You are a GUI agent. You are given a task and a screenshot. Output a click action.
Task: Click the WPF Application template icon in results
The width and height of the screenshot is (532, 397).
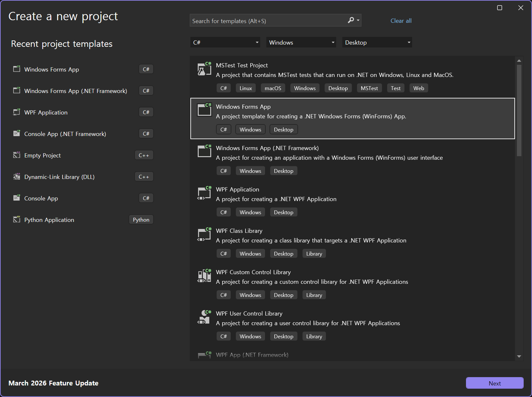tap(204, 193)
